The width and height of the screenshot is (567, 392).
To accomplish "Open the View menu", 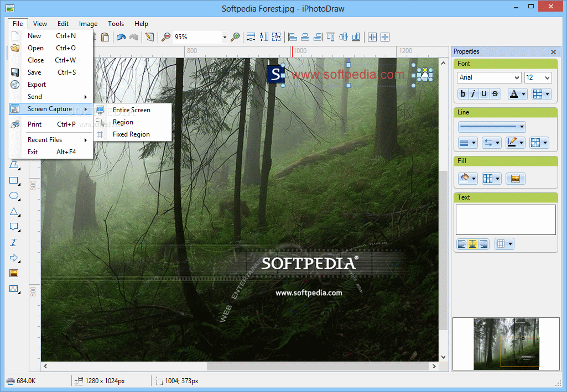I will coord(40,23).
